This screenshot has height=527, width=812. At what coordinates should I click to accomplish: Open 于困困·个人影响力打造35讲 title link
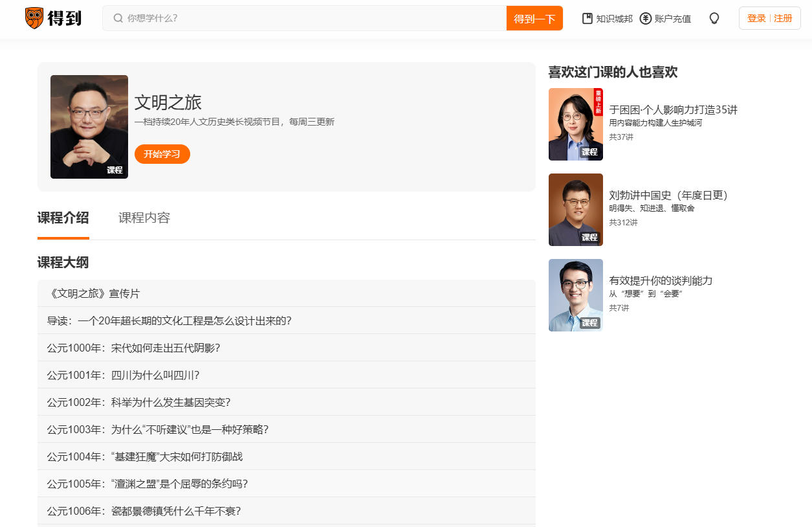[x=673, y=110]
